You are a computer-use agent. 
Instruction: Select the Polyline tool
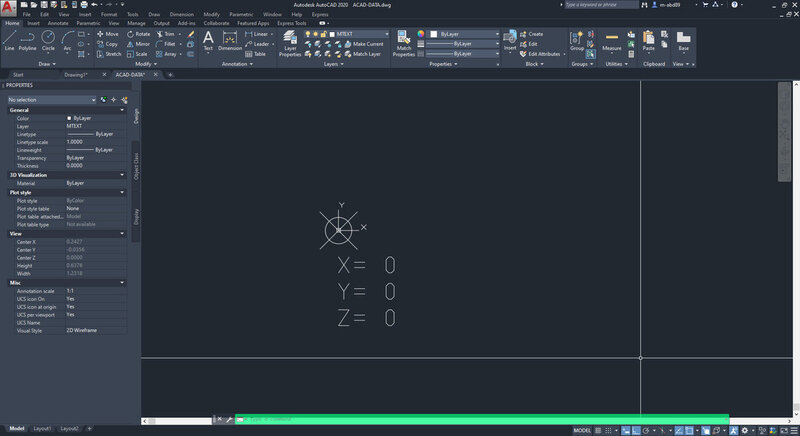[x=28, y=40]
